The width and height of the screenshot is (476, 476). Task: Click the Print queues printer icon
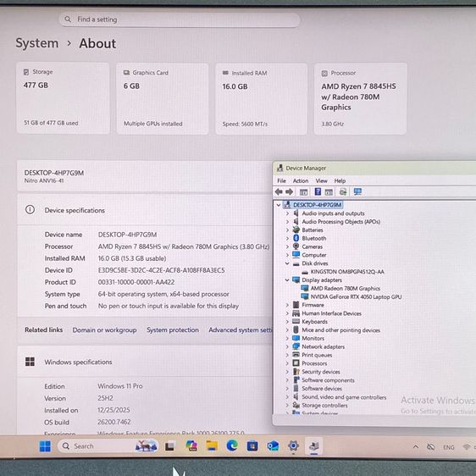tap(296, 355)
